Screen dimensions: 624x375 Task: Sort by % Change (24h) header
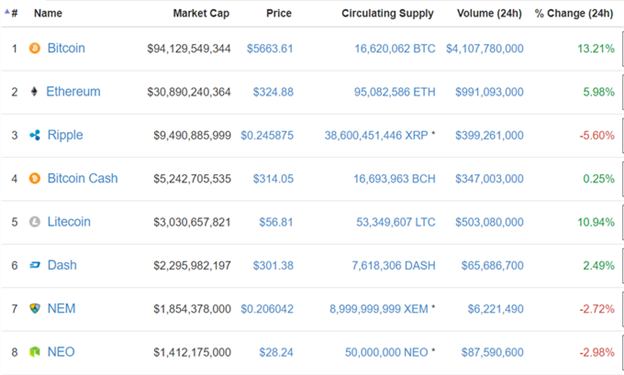[x=574, y=14]
